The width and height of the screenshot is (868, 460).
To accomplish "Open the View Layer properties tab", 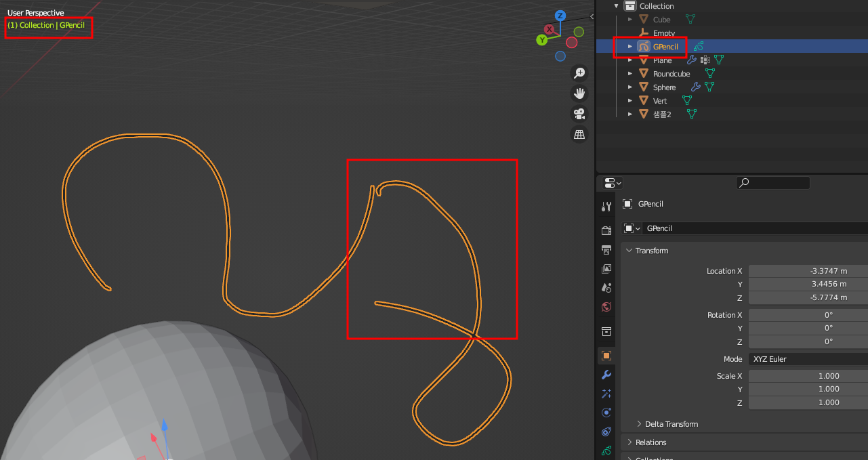I will (606, 269).
